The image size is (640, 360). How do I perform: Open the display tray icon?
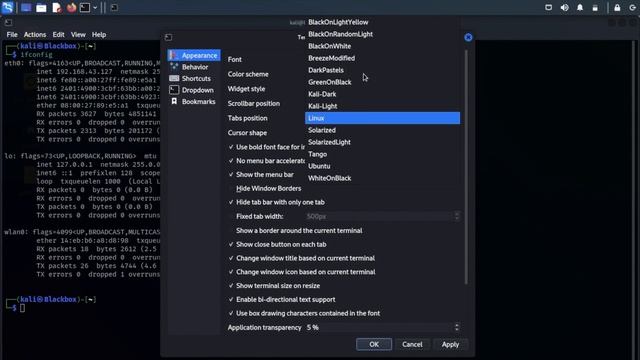coord(549,7)
